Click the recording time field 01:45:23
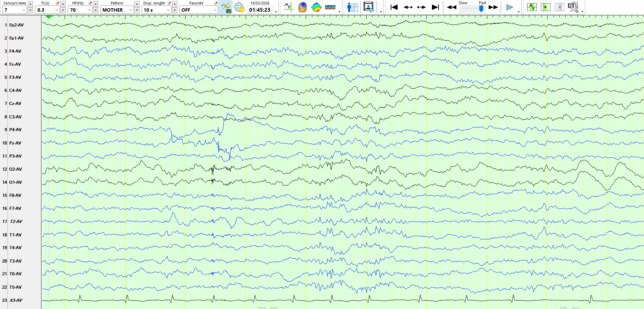644x309 pixels. [260, 10]
